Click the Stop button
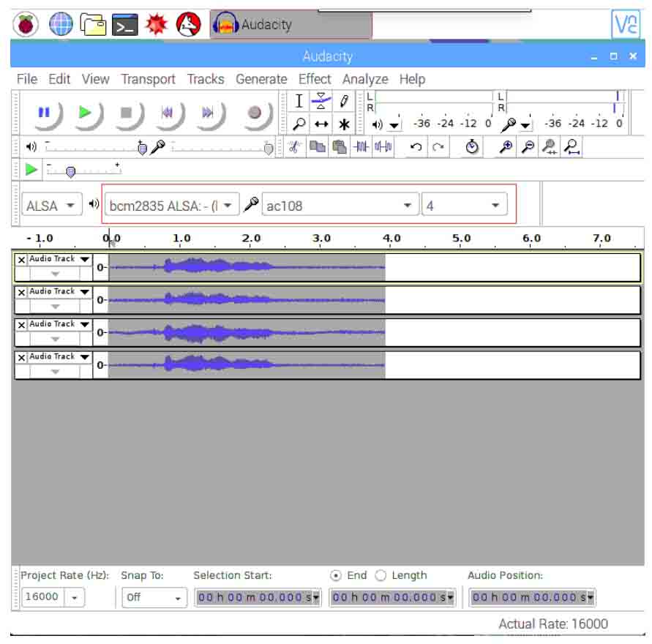The image size is (652, 644). (x=126, y=113)
